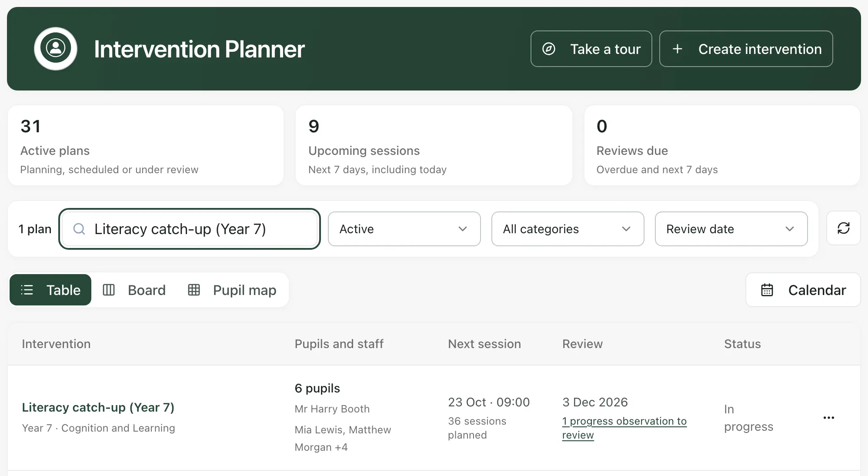Open Literacy catch-up (Year 7) intervention
The height and width of the screenshot is (476, 868).
pyautogui.click(x=98, y=407)
